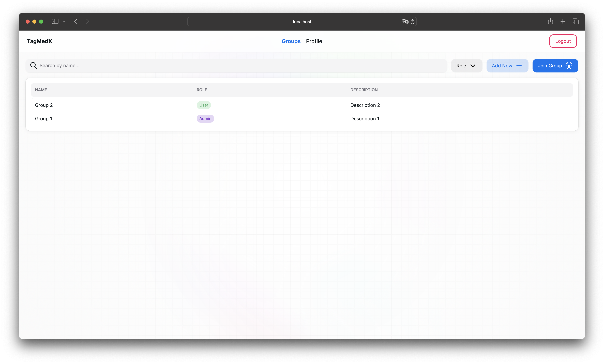Open the Safari share icon
The height and width of the screenshot is (364, 604).
click(550, 21)
